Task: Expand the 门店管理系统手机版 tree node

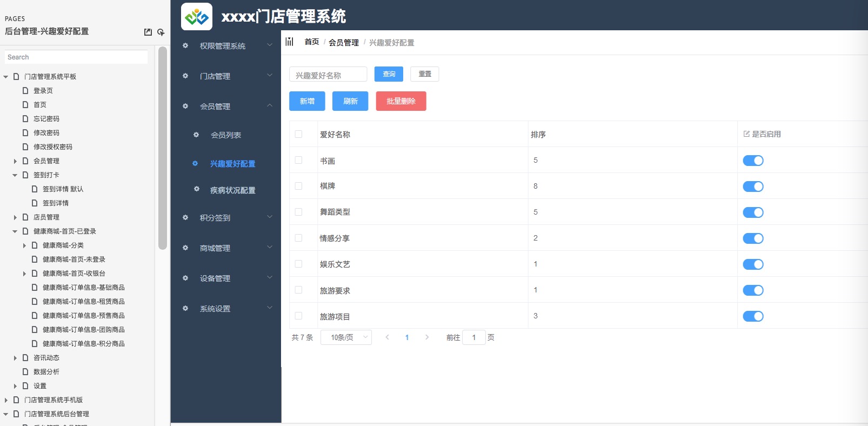Action: tap(6, 400)
